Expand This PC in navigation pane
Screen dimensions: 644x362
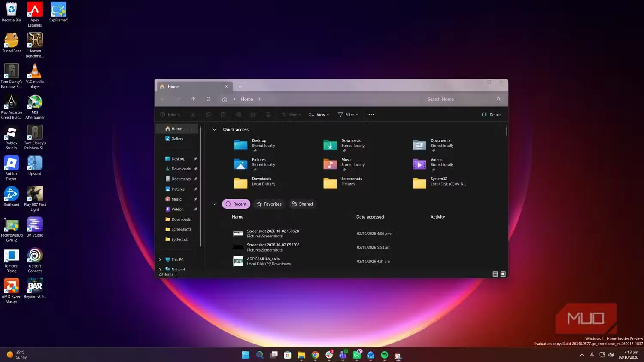(x=160, y=260)
